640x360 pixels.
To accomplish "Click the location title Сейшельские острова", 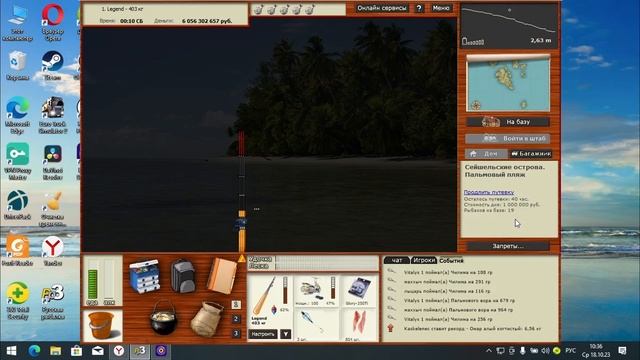I will 504,167.
